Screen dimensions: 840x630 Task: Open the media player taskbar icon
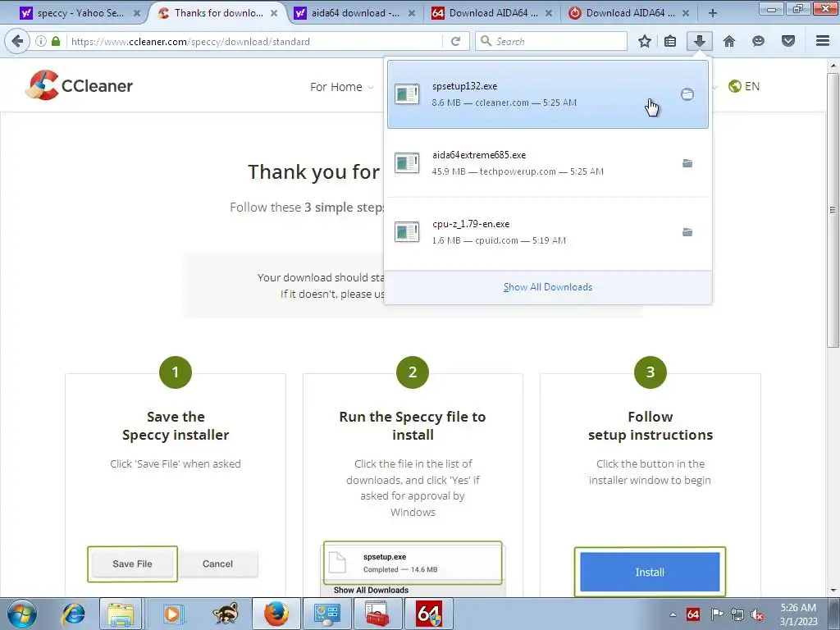click(x=172, y=614)
